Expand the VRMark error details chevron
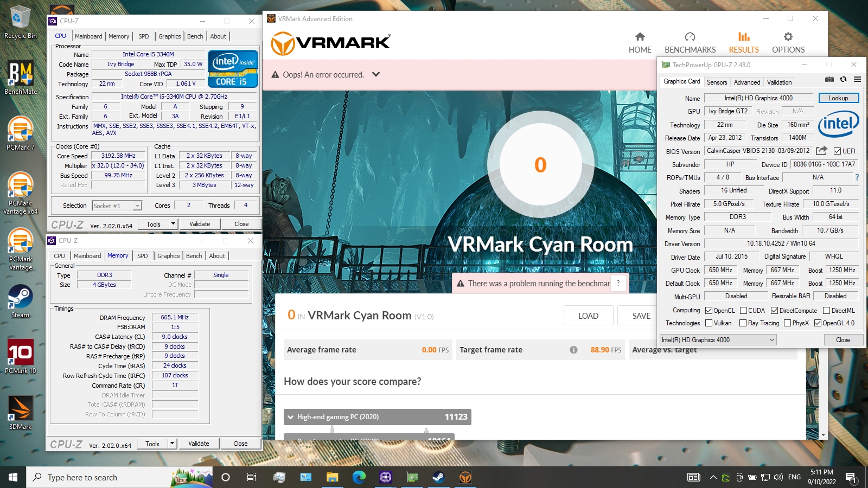Viewport: 868px width, 488px height. click(376, 74)
